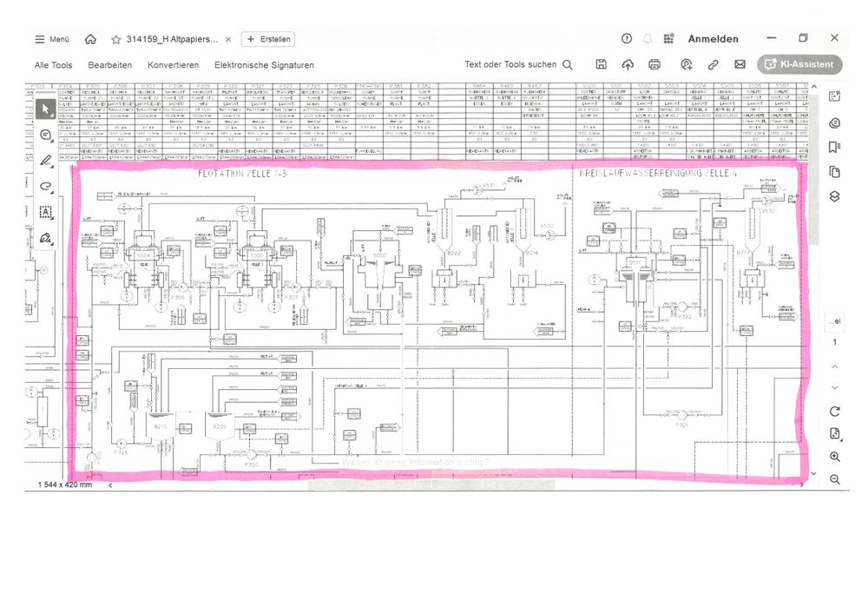The image size is (868, 614).
Task: Click the KI-Assistent button
Action: tap(799, 64)
